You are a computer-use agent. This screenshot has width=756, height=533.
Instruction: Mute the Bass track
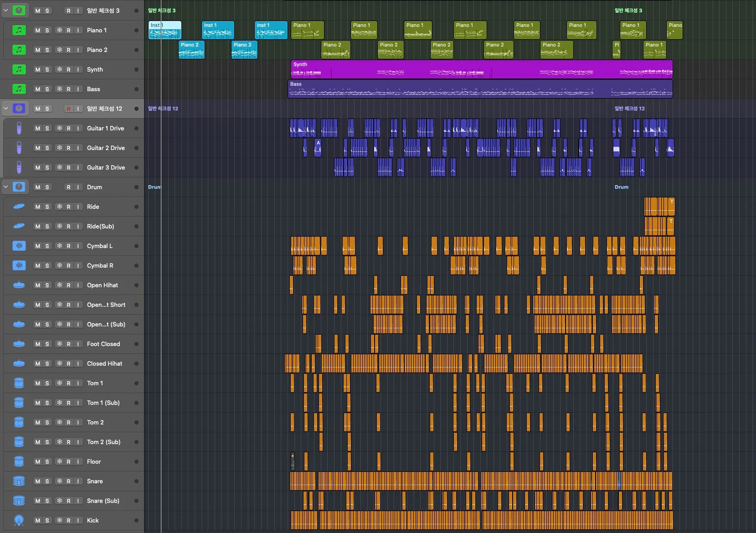tap(38, 89)
